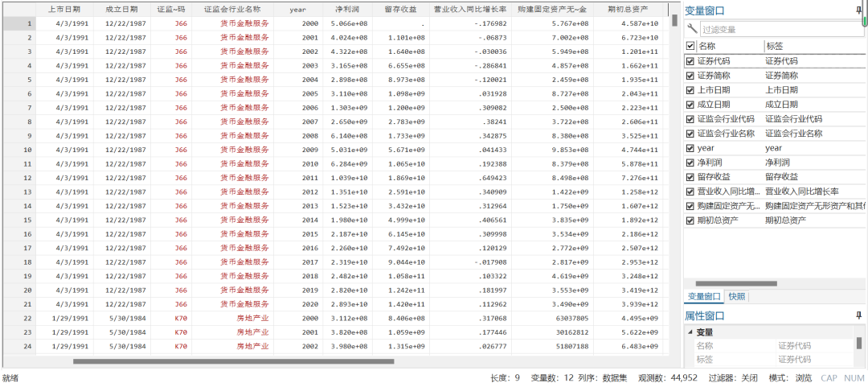The image size is (868, 383).
Task: Select row number 12 header
Action: [x=20, y=178]
